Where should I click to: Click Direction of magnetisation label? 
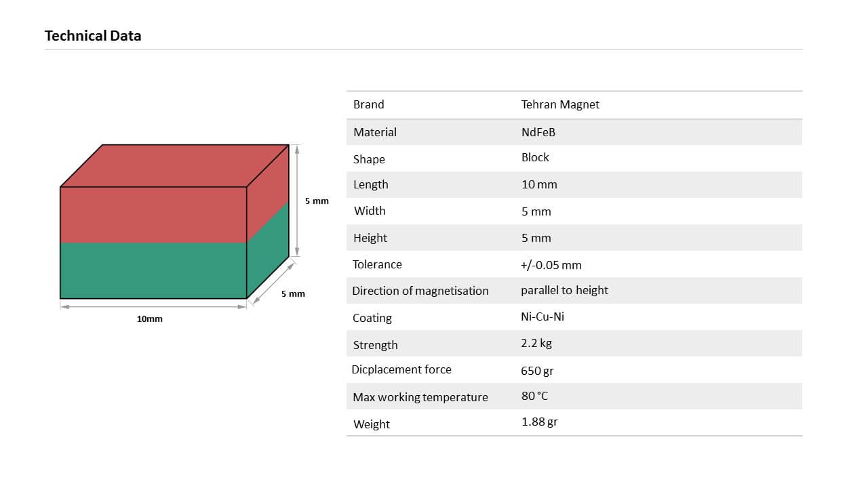click(420, 291)
